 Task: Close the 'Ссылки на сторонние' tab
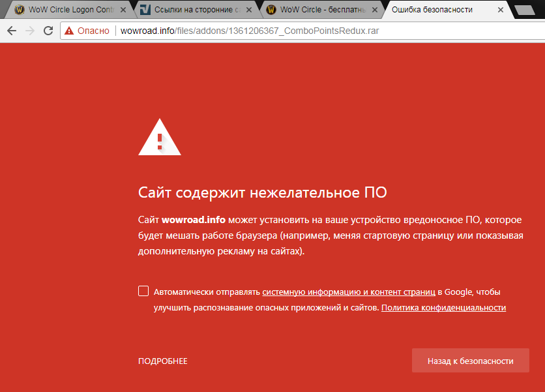tap(249, 10)
